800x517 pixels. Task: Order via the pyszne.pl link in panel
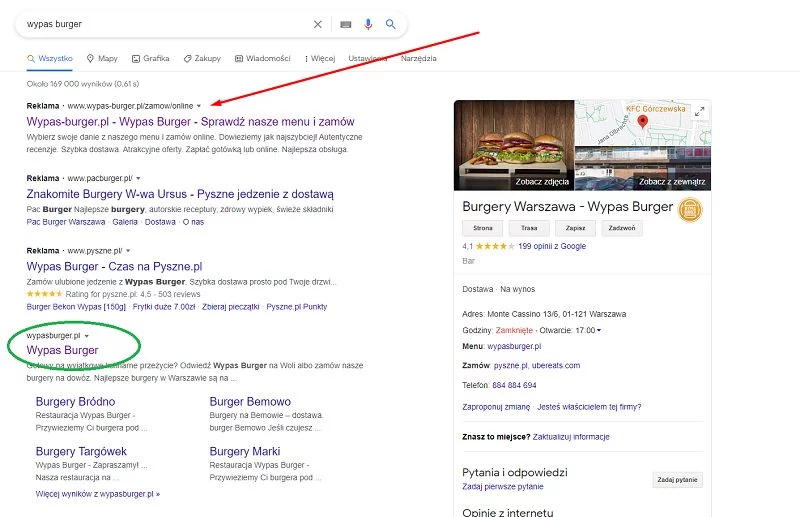pyautogui.click(x=511, y=365)
